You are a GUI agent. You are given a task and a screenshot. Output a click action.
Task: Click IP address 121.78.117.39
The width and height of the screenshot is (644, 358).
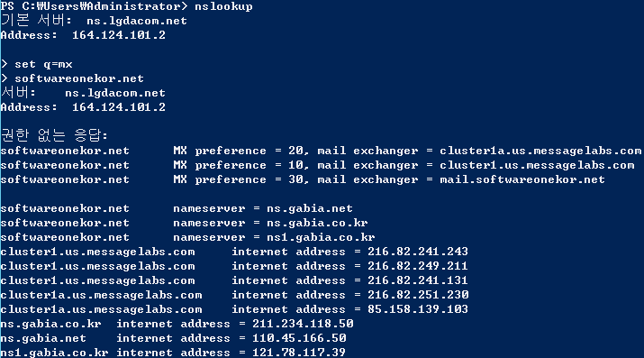[299, 353]
